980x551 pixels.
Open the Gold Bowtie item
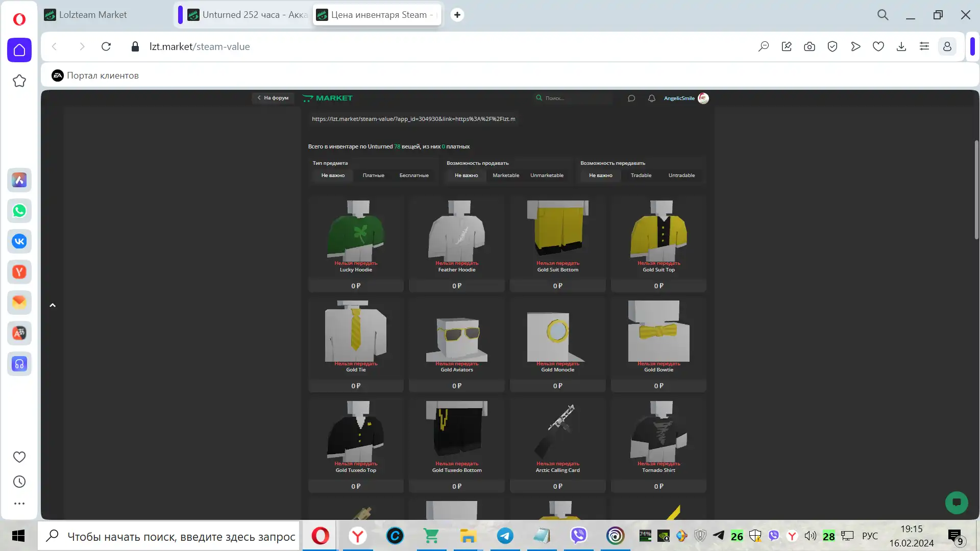pos(658,345)
